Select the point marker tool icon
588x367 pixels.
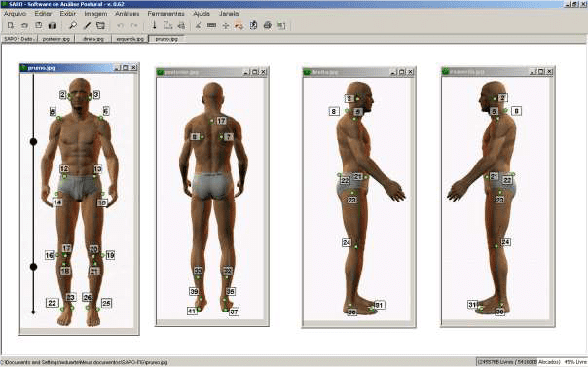point(226,26)
